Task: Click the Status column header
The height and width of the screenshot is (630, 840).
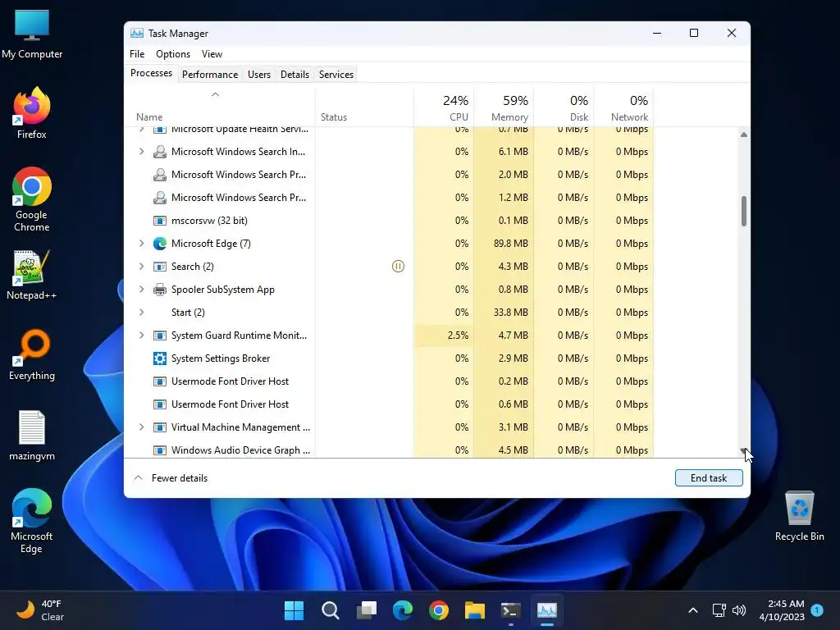Action: click(364, 107)
